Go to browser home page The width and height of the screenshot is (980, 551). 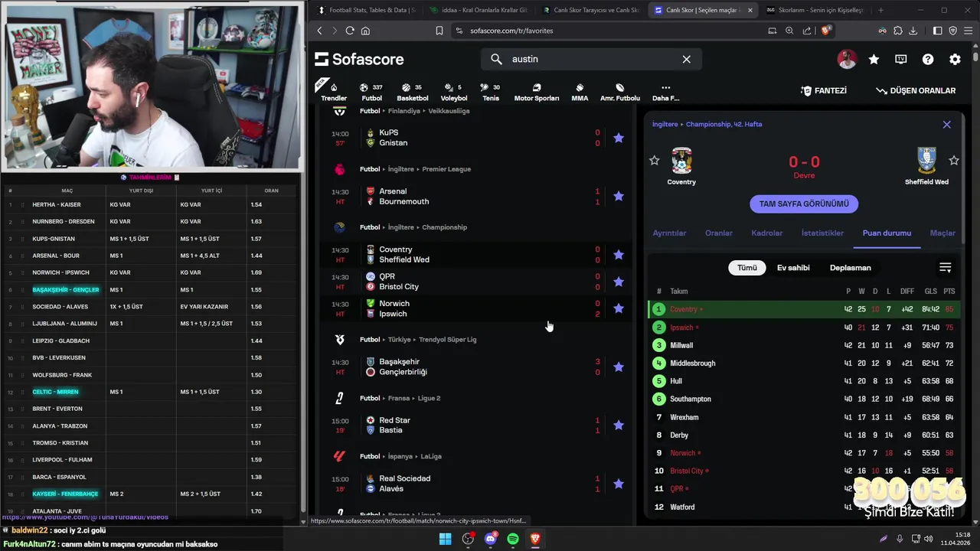pos(365,31)
